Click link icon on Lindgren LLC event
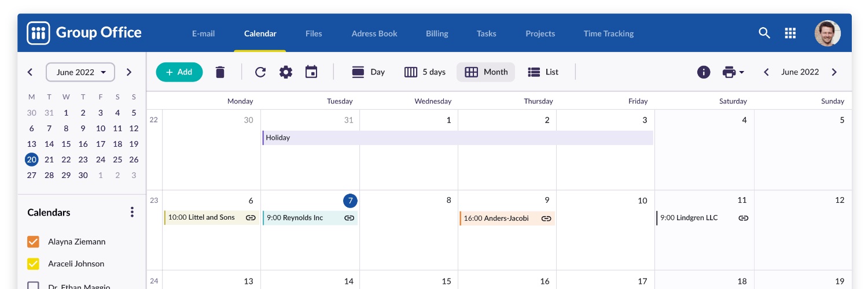The width and height of the screenshot is (868, 289). pyautogui.click(x=744, y=218)
